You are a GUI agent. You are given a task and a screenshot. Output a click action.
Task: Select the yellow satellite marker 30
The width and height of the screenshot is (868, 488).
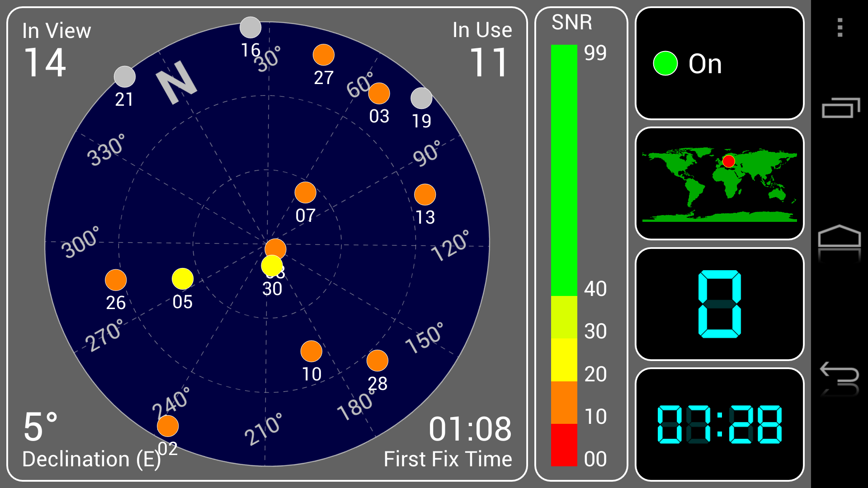point(272,266)
